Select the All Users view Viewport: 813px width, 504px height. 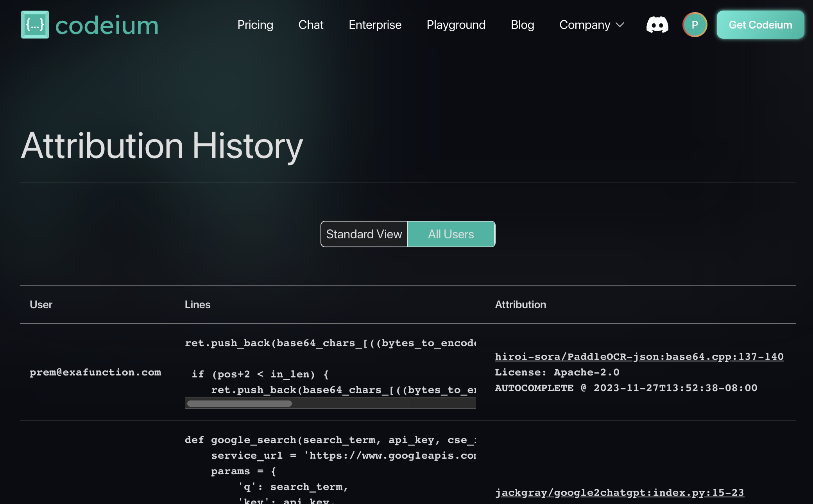point(451,234)
